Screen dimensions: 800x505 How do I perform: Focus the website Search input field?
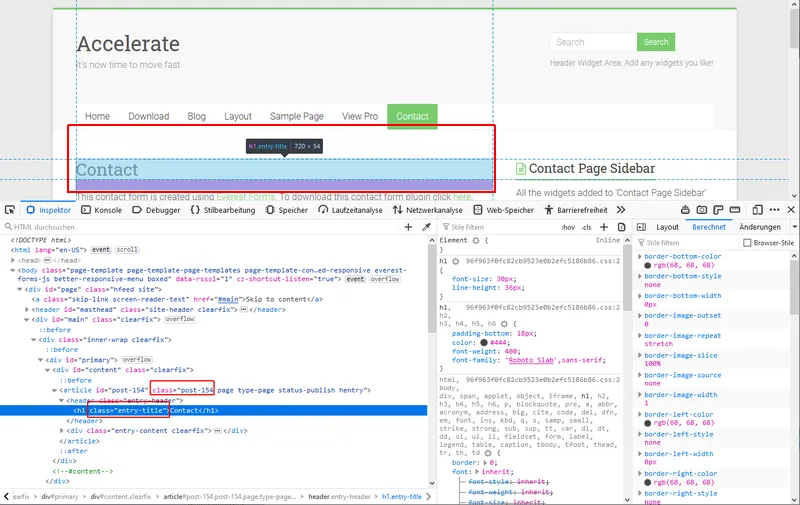click(x=593, y=42)
